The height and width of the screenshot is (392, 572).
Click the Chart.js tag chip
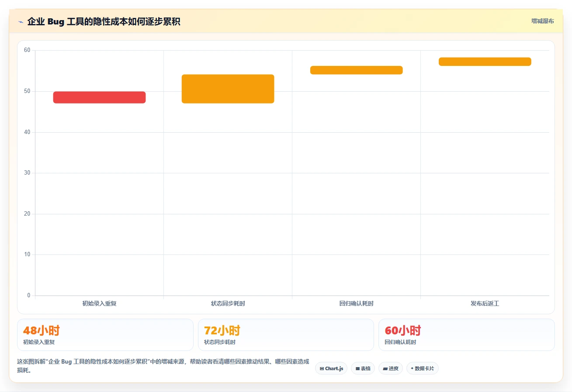(x=331, y=368)
